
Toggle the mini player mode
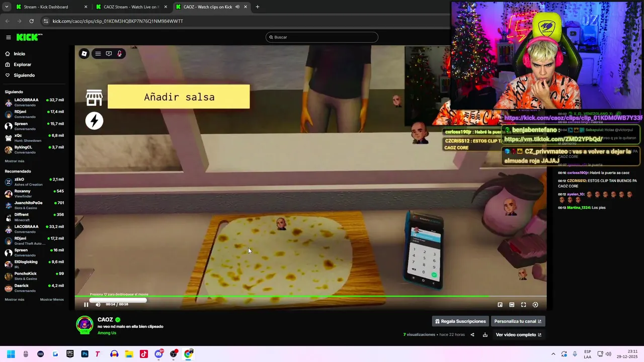(x=500, y=305)
